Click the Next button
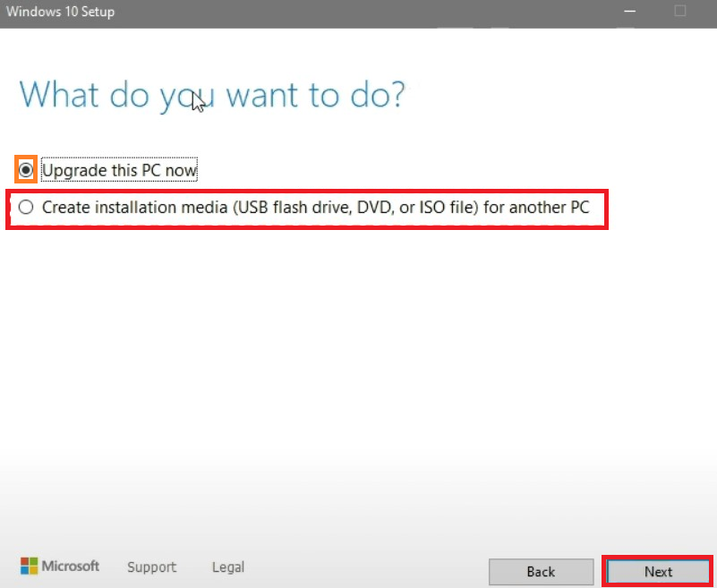Viewport: 717px width, 588px height. (658, 572)
